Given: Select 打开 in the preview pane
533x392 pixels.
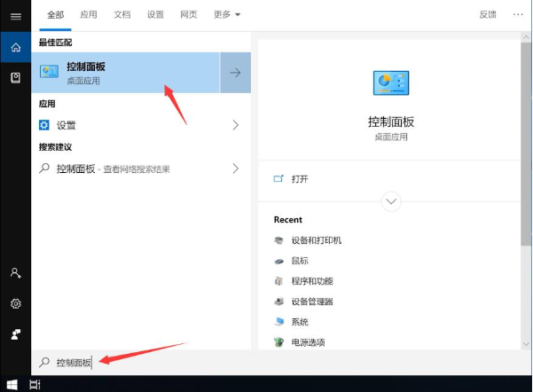Looking at the screenshot, I should 300,179.
